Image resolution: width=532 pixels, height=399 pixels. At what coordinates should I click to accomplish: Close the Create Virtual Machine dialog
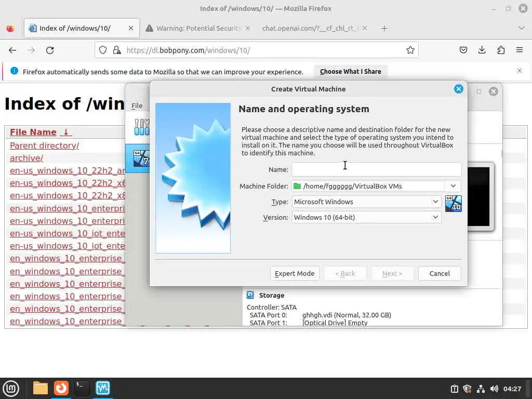(x=458, y=89)
